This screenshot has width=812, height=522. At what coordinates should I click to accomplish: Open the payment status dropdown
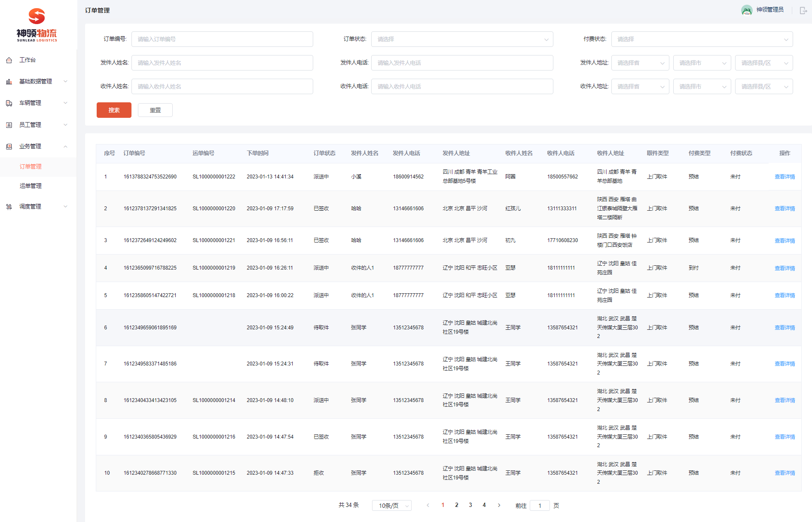(x=702, y=39)
